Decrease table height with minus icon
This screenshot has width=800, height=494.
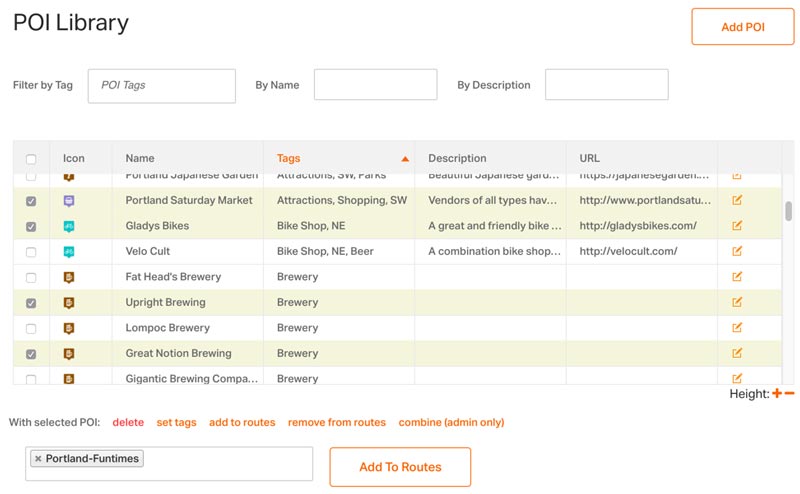[789, 393]
